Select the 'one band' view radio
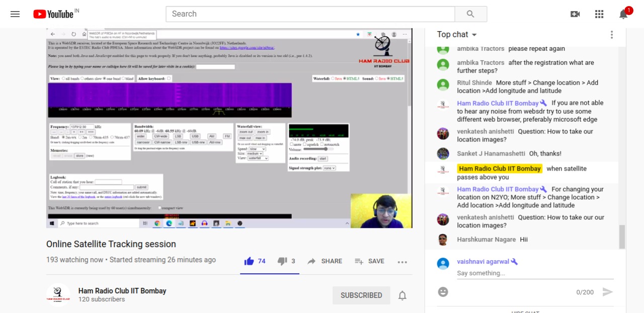Viewport: 644px width, 313px height. tap(104, 79)
